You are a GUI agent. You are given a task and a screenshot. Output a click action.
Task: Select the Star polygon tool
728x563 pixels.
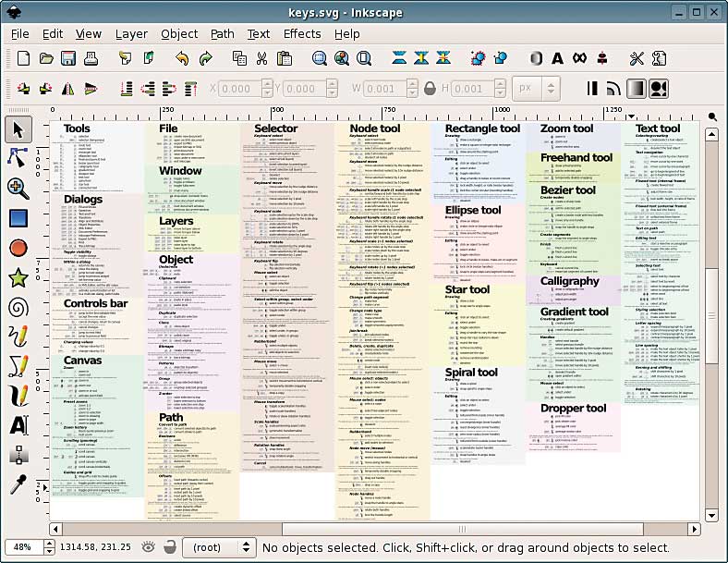pyautogui.click(x=18, y=277)
